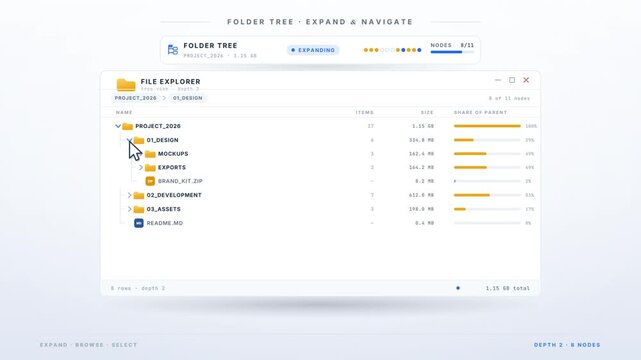Sort by the ITEMS column header

[364, 112]
